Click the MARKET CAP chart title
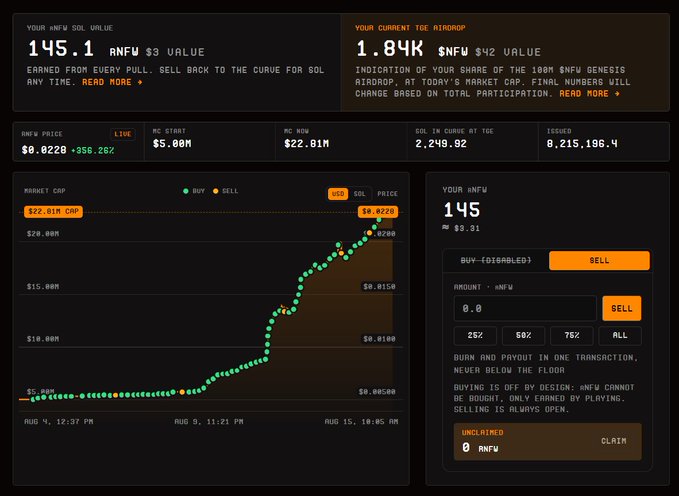Viewport: 679px width, 496px height. (x=45, y=191)
